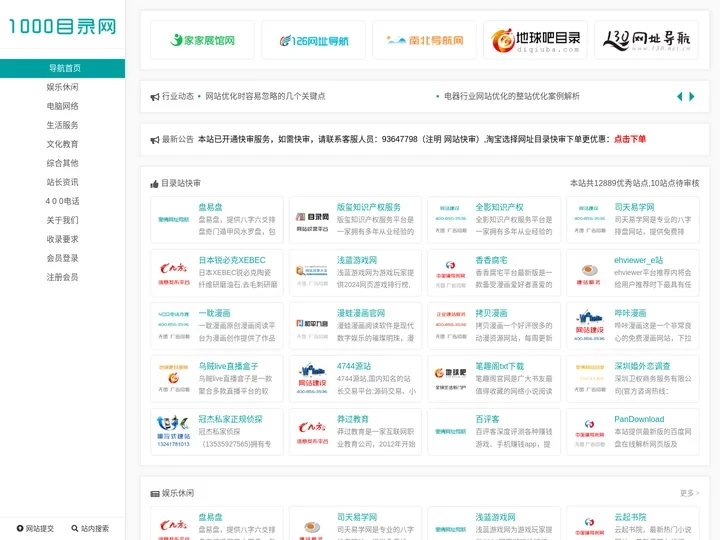The image size is (720, 540).
Task: Click the thumbnail icon beside 哔咔漫画
Action: [x=590, y=326]
